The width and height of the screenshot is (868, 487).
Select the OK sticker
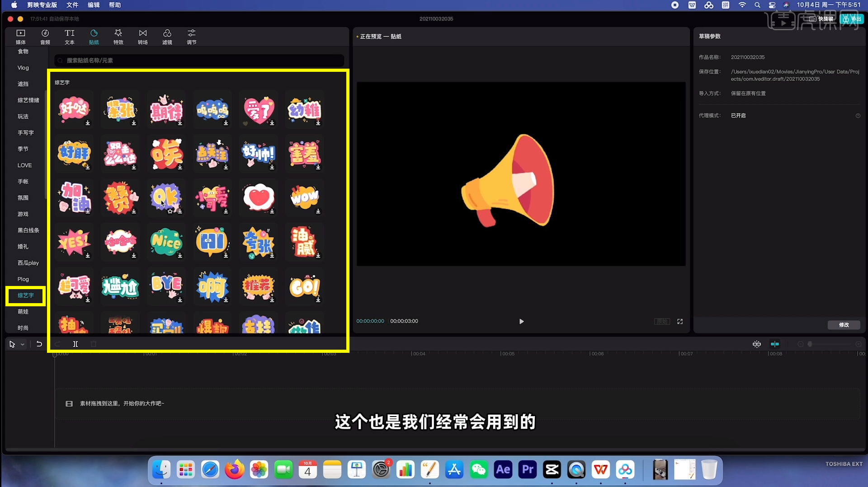(166, 197)
